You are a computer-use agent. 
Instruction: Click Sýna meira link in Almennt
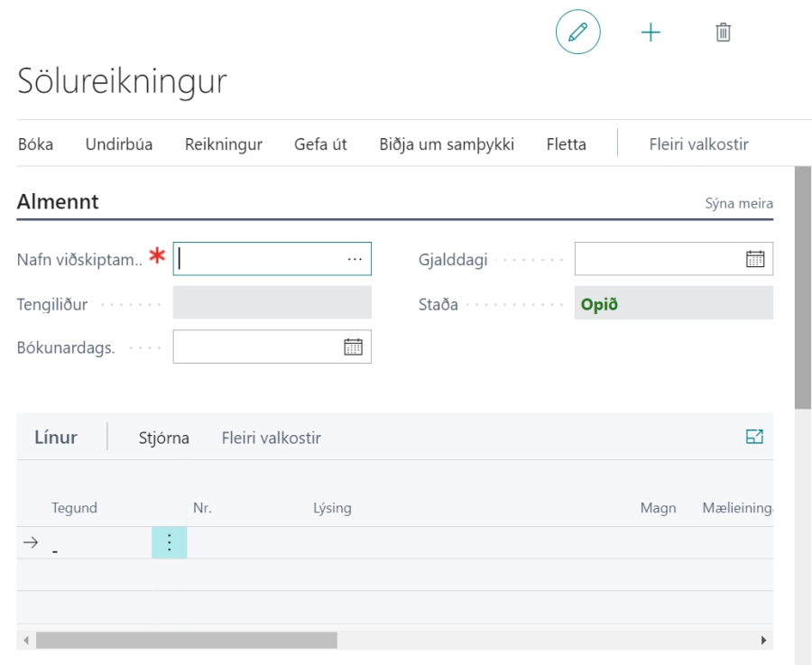(x=738, y=204)
